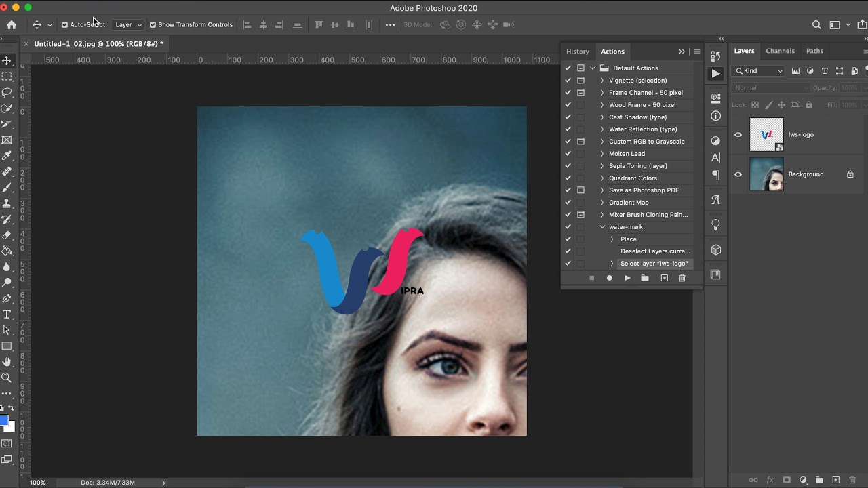Select the Zoom tool
Viewport: 868px width, 488px height.
click(7, 378)
